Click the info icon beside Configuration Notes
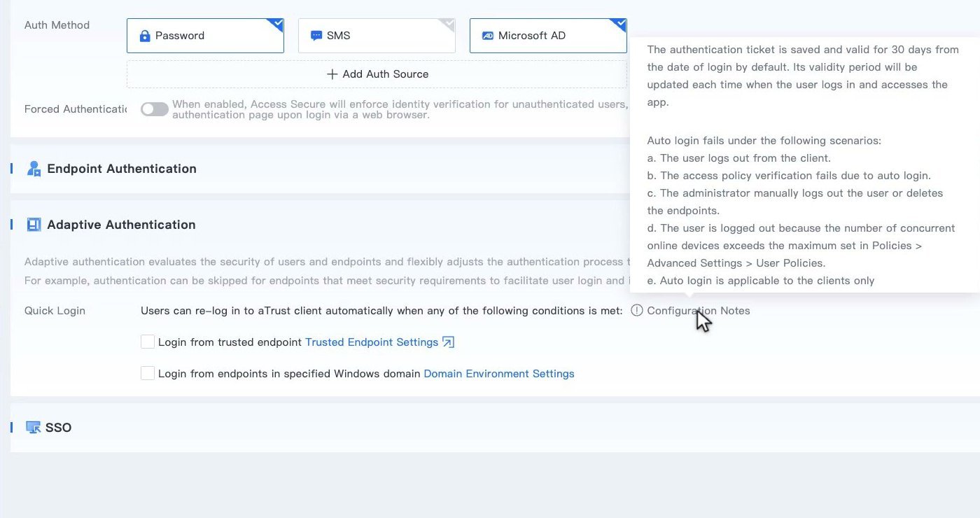 [636, 310]
